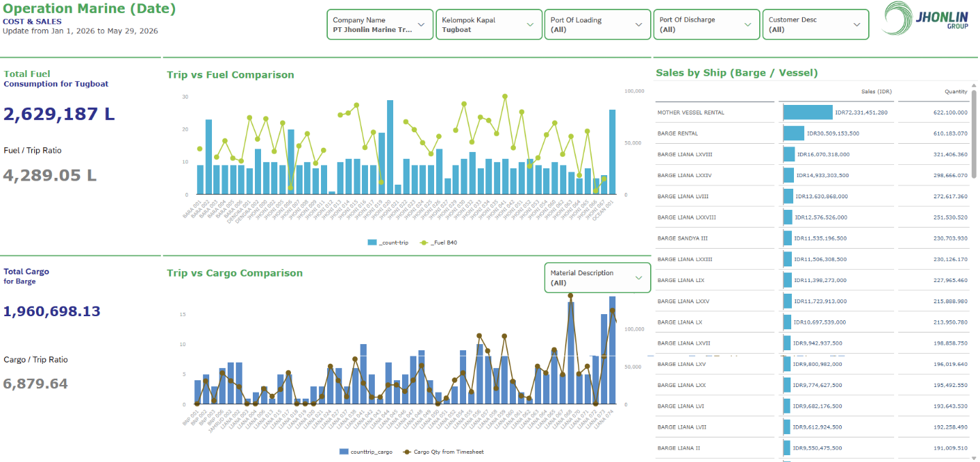Image resolution: width=980 pixels, height=462 pixels.
Task: Sort by the Sales (IDR) column header
Action: point(876,91)
